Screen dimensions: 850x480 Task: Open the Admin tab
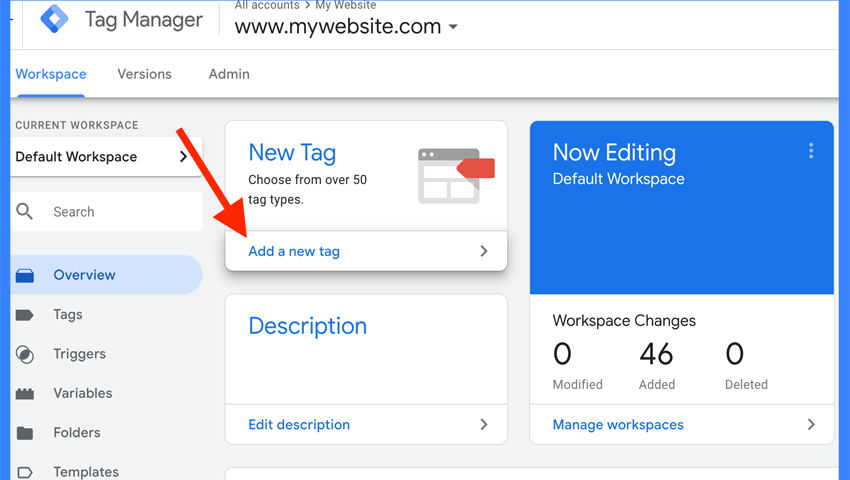tap(229, 74)
